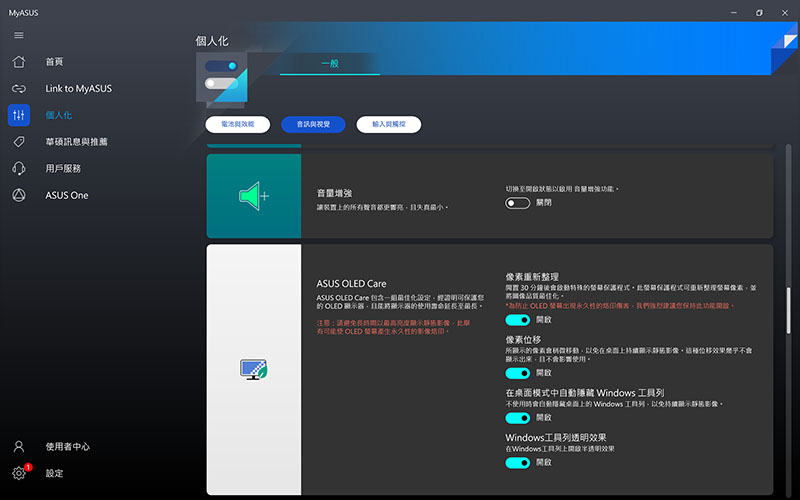Screen dimensions: 800x500
Task: Select 個人化 sidebar label
Action: point(59,115)
